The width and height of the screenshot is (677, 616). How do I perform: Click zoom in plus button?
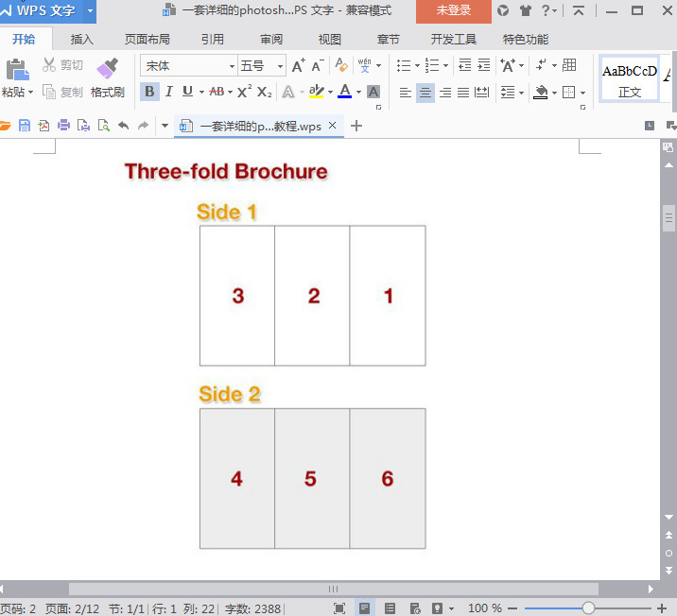[x=662, y=608]
